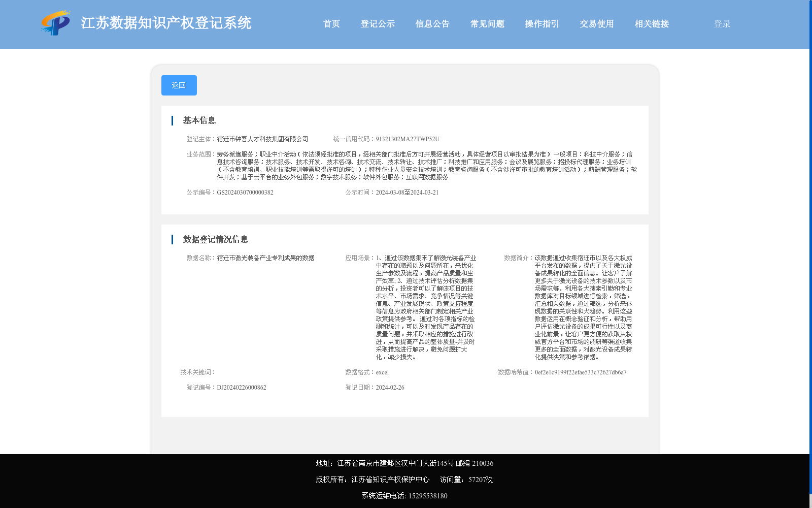Open the 交易使用 menu item
This screenshot has height=508, width=812.
597,24
